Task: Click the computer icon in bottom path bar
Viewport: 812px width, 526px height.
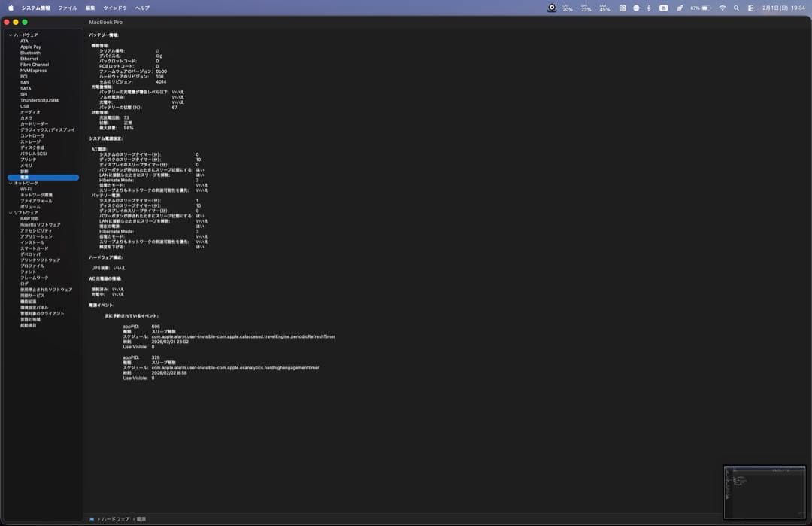Action: click(x=92, y=519)
